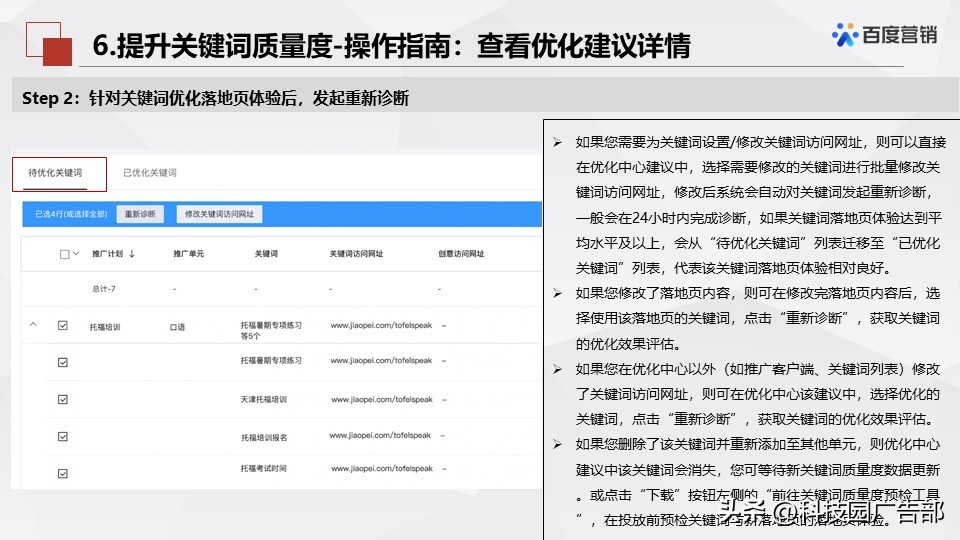Click the 创意访问网址 column header
Viewport: 960px width, 540px height.
[x=461, y=253]
